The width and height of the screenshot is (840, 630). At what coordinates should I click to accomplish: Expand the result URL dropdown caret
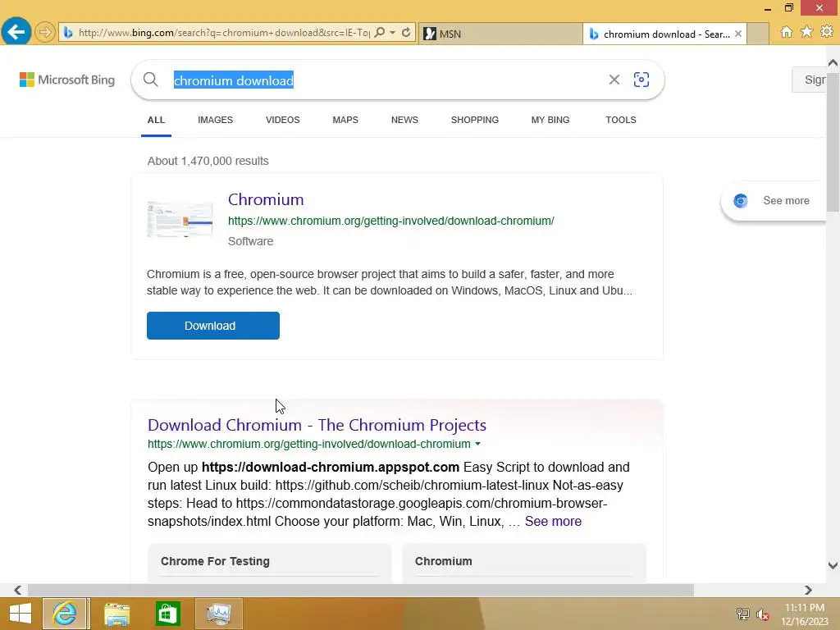[x=477, y=444]
